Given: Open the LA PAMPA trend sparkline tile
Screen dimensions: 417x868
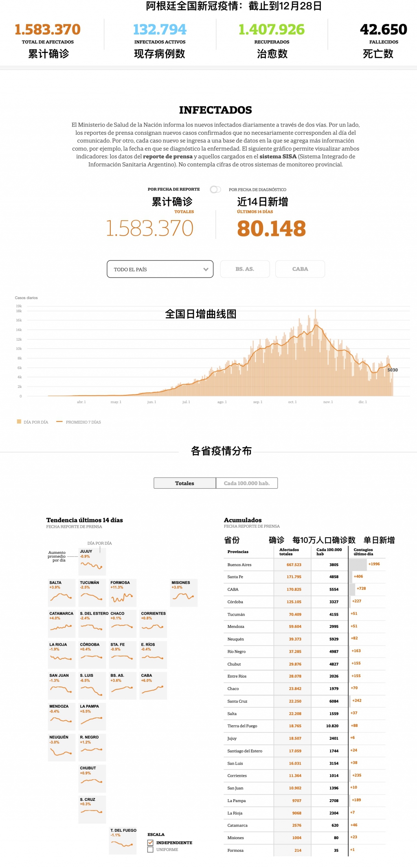Looking at the screenshot, I should [92, 717].
